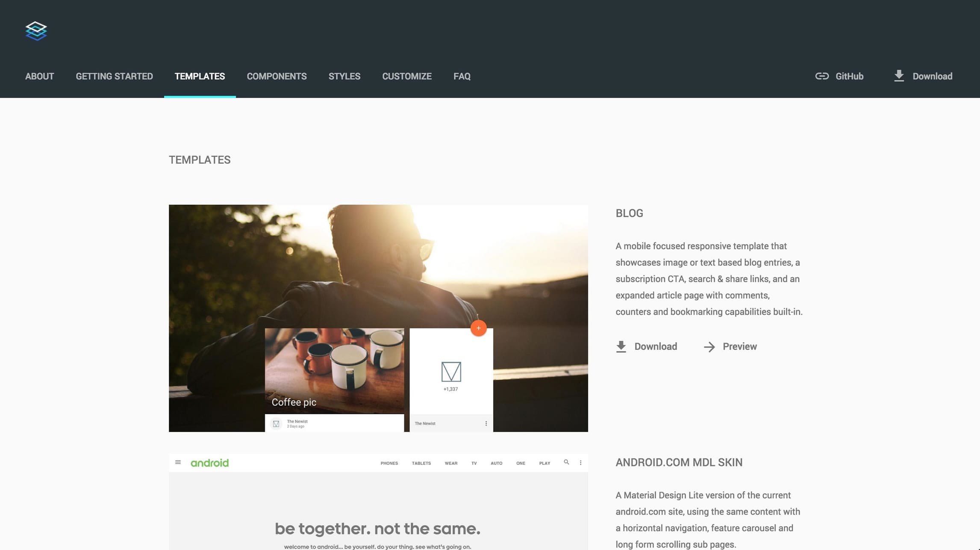Click the Download arrow icon in navbar
The height and width of the screenshot is (550, 980).
coord(899,75)
